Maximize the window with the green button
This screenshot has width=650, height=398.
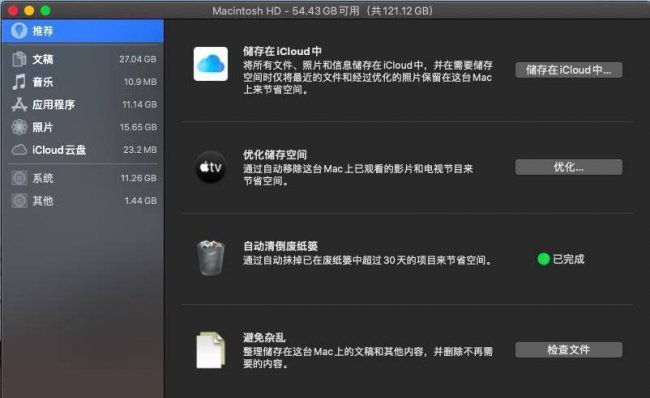(x=46, y=11)
